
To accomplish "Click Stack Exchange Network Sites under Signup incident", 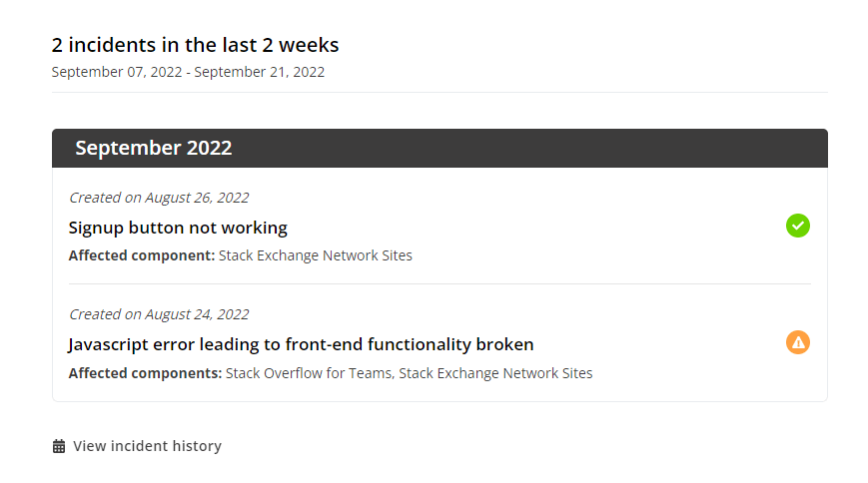I will 316,255.
